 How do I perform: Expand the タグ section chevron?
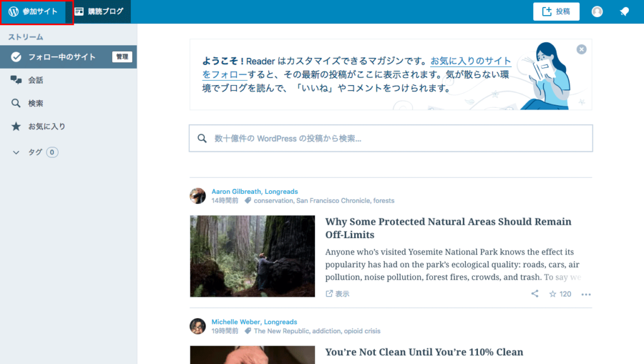[x=16, y=152]
